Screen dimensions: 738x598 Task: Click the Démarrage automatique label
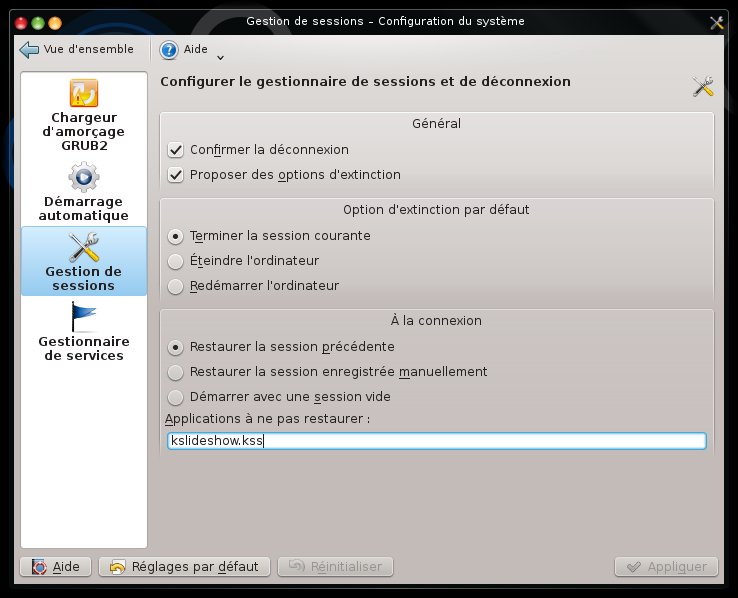pos(84,208)
